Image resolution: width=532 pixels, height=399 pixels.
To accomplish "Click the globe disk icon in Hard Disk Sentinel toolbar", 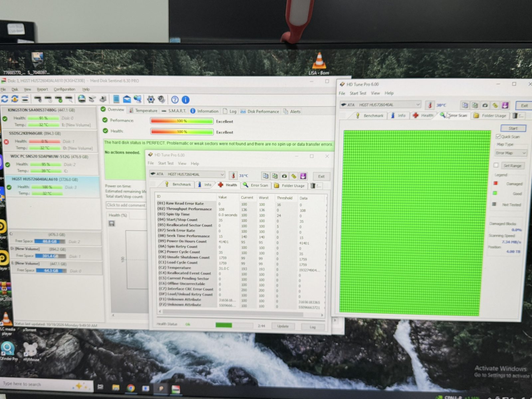I will coord(82,99).
